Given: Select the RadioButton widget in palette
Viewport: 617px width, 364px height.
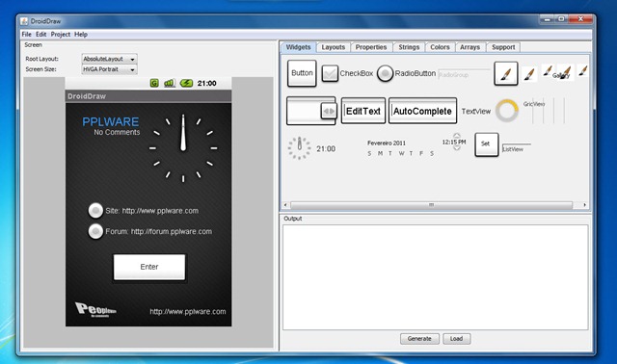Looking at the screenshot, I should 406,73.
